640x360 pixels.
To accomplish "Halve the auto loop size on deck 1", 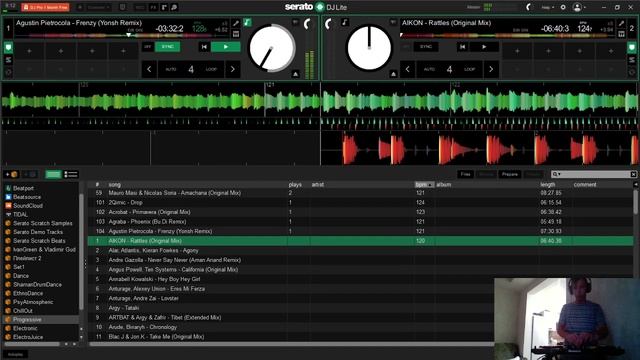I will (149, 69).
